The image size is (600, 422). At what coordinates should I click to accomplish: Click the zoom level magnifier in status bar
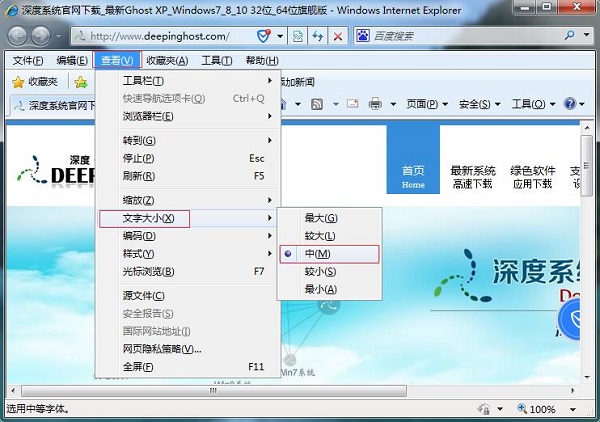point(522,408)
